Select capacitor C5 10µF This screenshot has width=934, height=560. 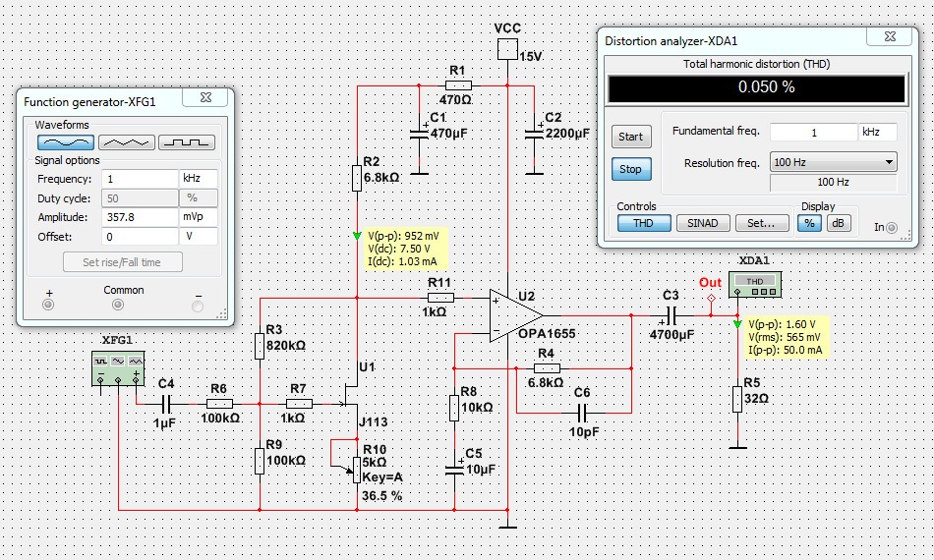[454, 469]
